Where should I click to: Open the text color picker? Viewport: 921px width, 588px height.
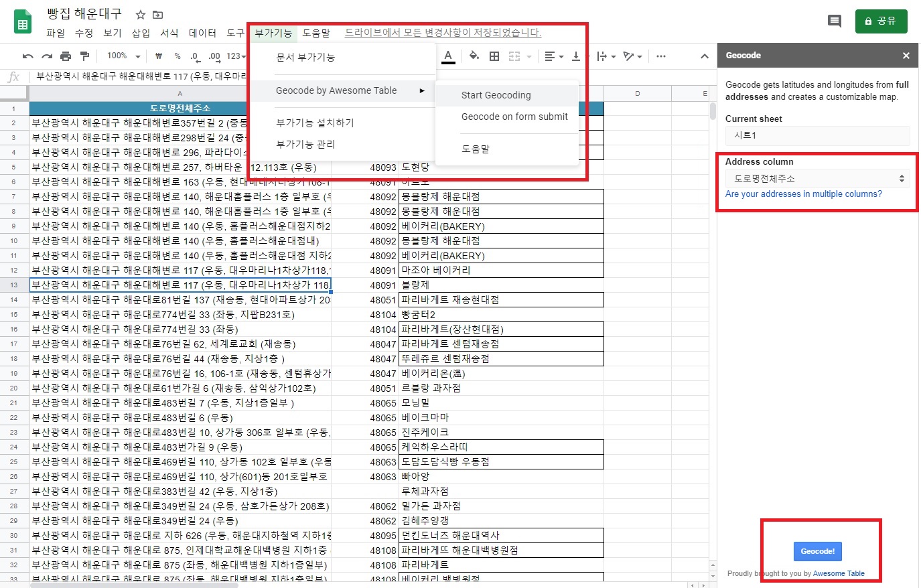(448, 56)
